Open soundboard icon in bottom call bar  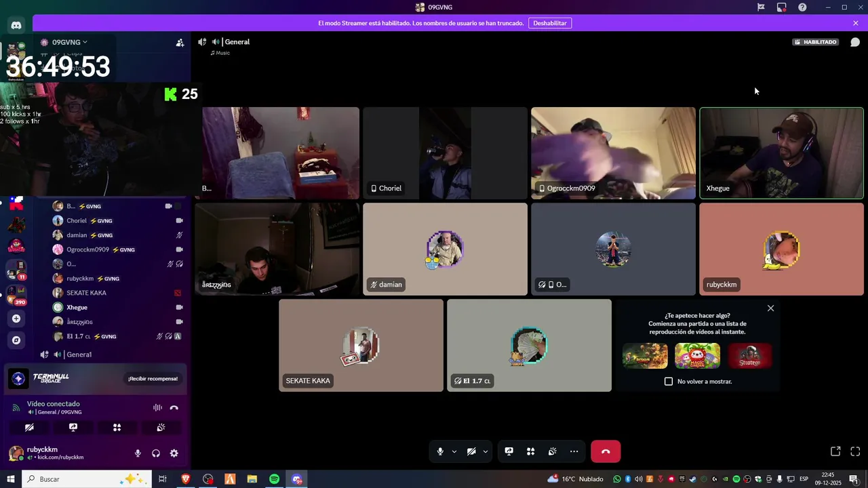coord(552,451)
